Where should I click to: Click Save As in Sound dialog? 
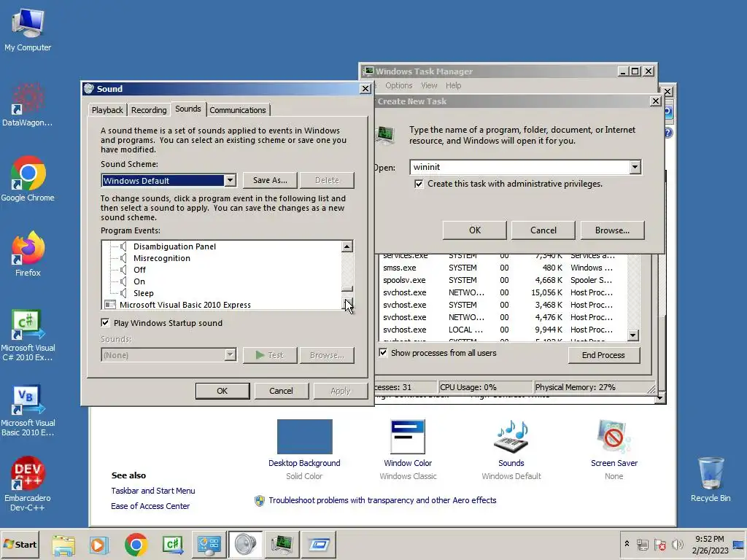pos(270,180)
